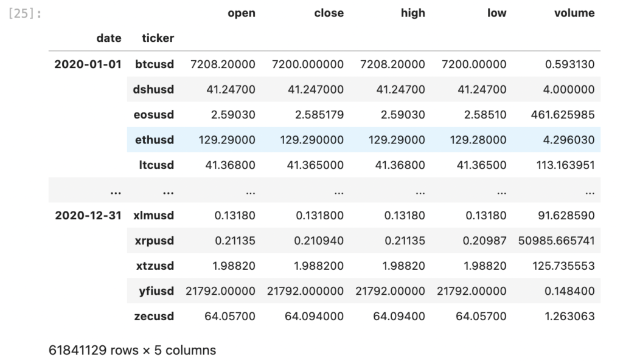This screenshot has height=364, width=623.
Task: Click the highlighted ethusd row label
Action: coord(154,140)
